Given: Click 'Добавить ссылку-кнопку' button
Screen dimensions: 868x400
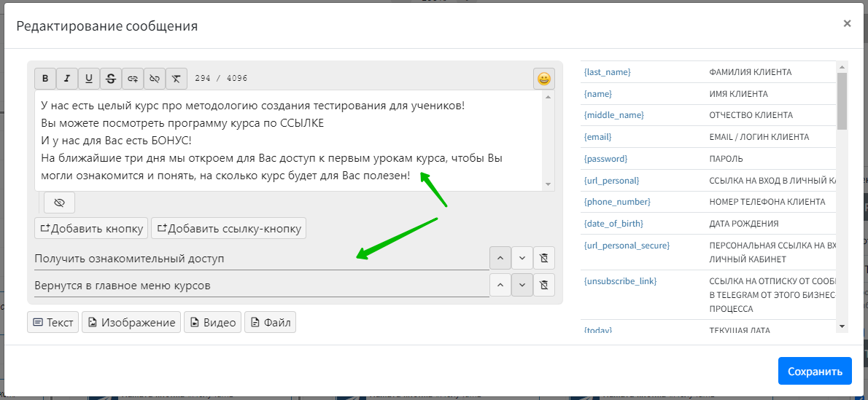Looking at the screenshot, I should tap(228, 228).
